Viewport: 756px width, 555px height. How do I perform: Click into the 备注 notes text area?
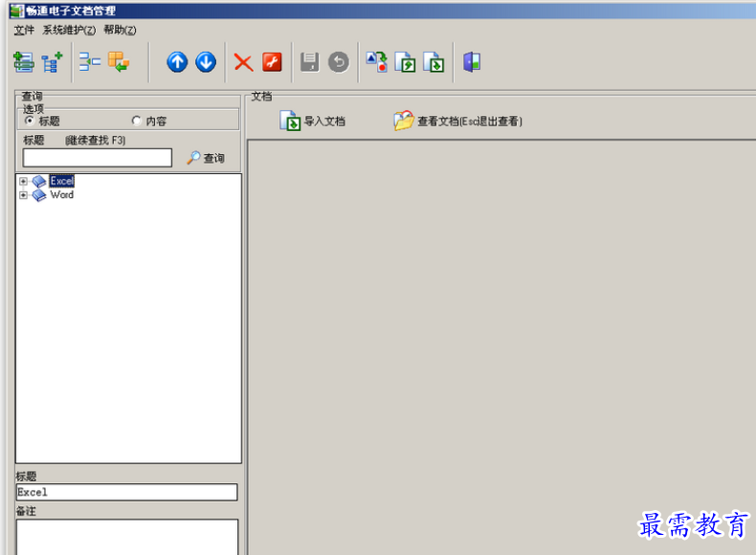click(127, 537)
